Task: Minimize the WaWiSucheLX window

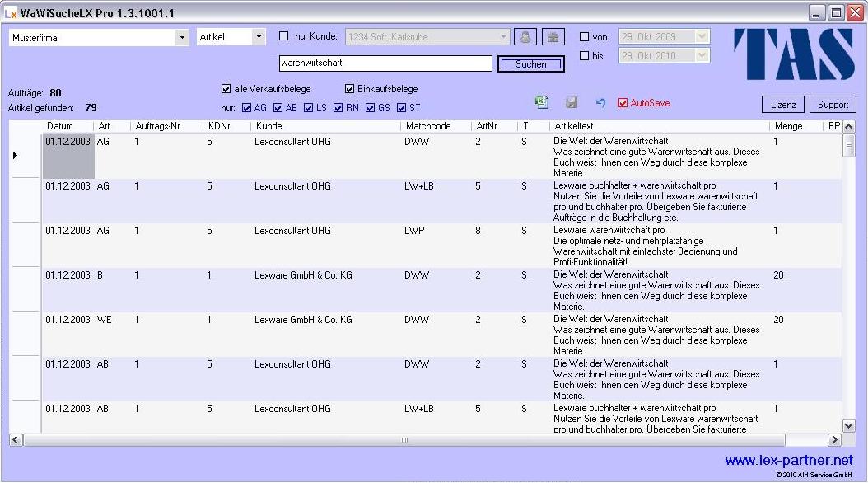Action: [816, 12]
